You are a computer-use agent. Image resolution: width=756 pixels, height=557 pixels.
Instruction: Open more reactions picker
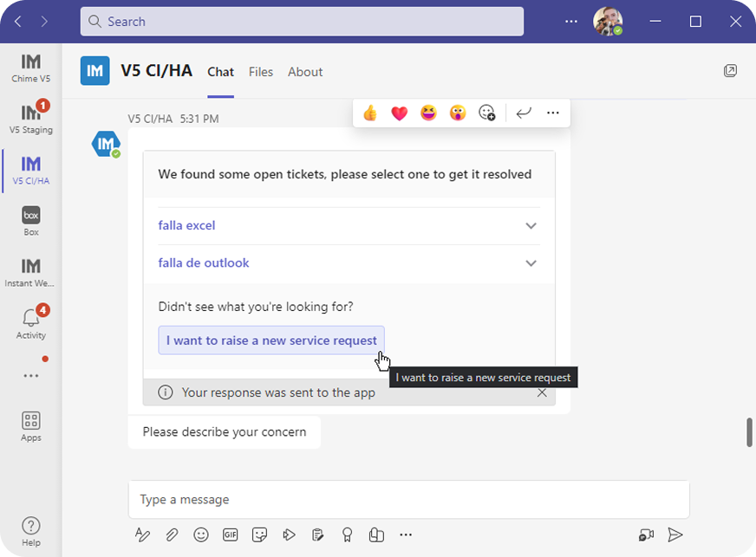(x=487, y=113)
